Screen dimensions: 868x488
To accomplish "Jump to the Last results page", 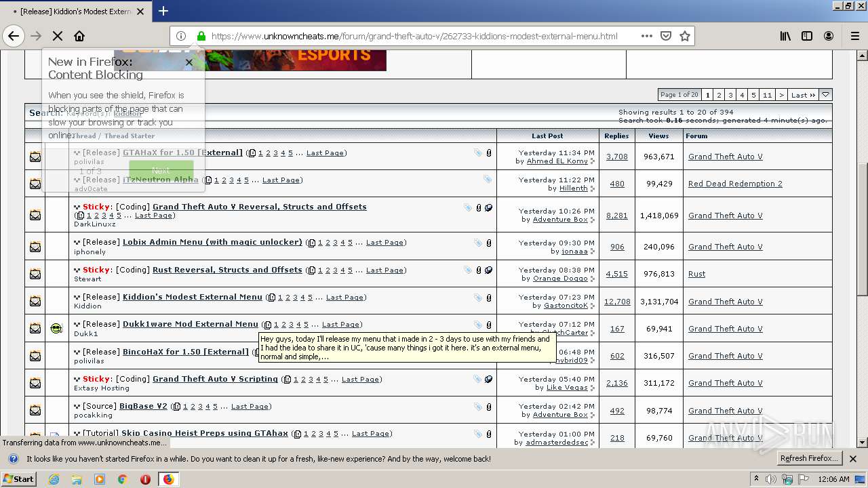I will (803, 95).
